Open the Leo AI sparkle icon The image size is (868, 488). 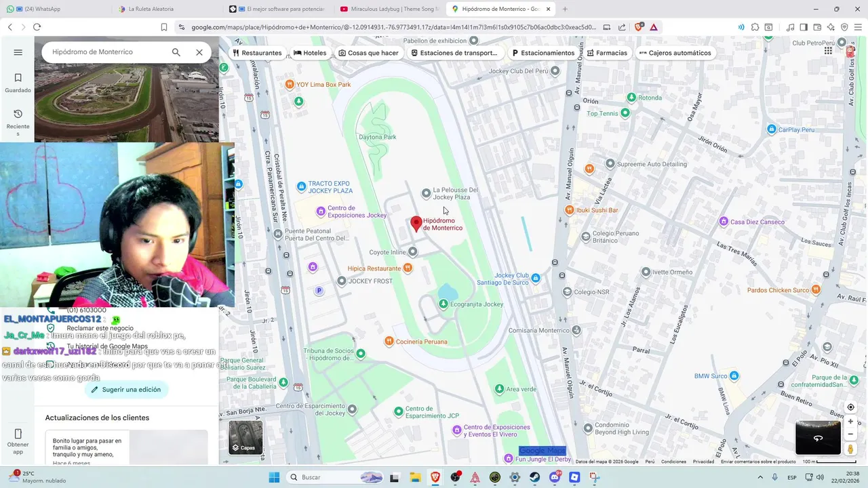831,27
